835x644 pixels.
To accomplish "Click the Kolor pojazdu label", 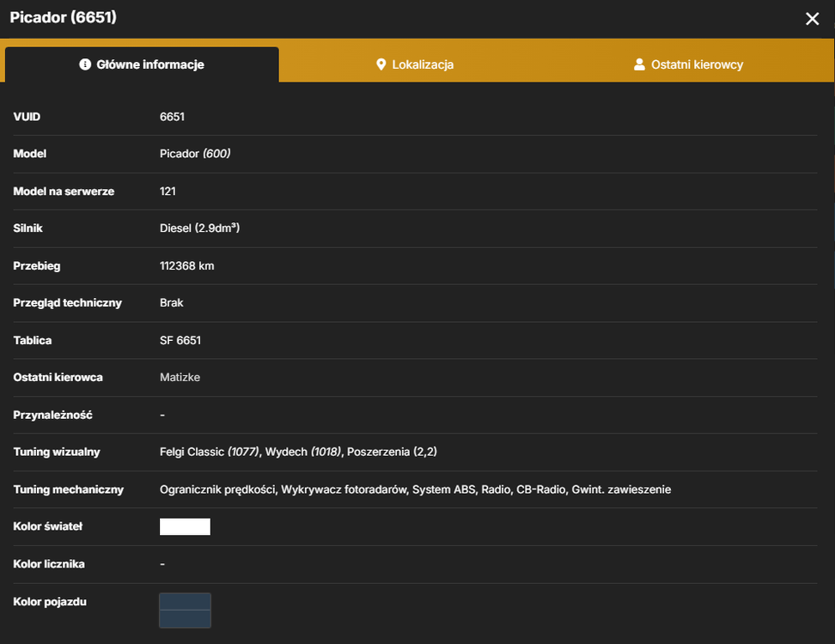I will (x=50, y=601).
